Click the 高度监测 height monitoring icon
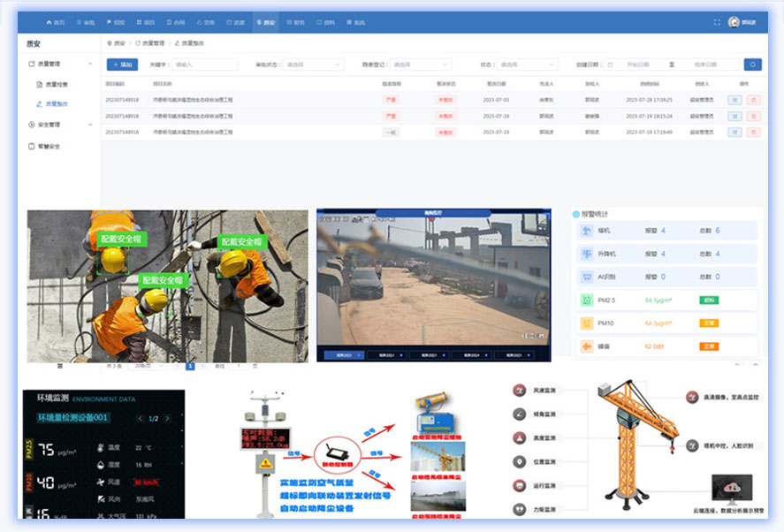Screen dimensions: 784x532 pyautogui.click(x=520, y=437)
